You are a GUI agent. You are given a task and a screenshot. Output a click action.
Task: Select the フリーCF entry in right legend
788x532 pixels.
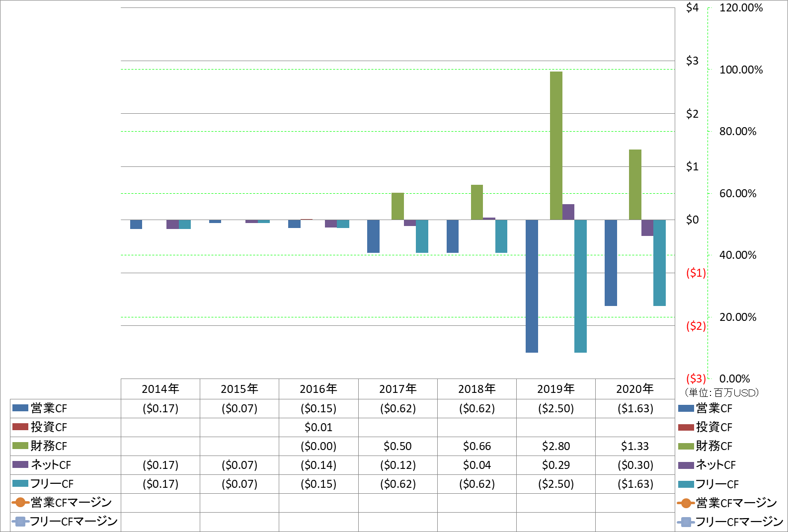pyautogui.click(x=709, y=484)
